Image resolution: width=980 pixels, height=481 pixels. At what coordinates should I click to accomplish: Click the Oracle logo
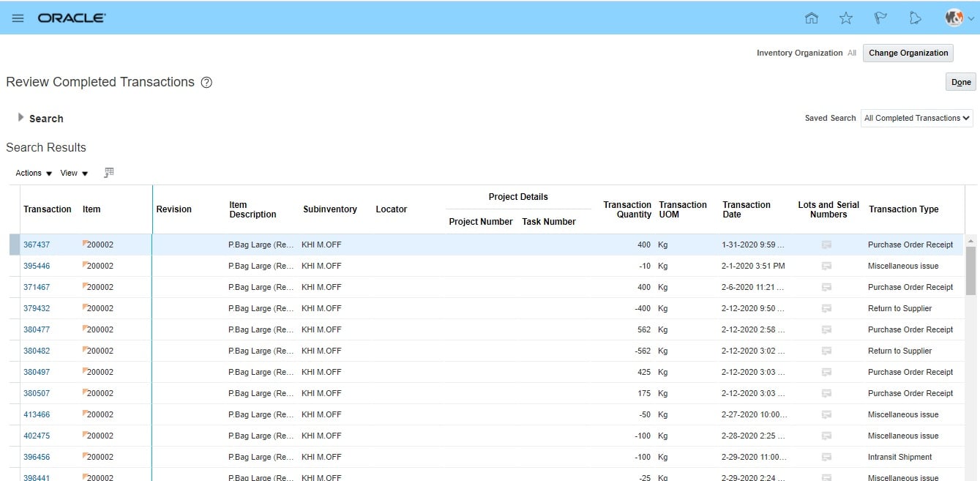pyautogui.click(x=71, y=17)
